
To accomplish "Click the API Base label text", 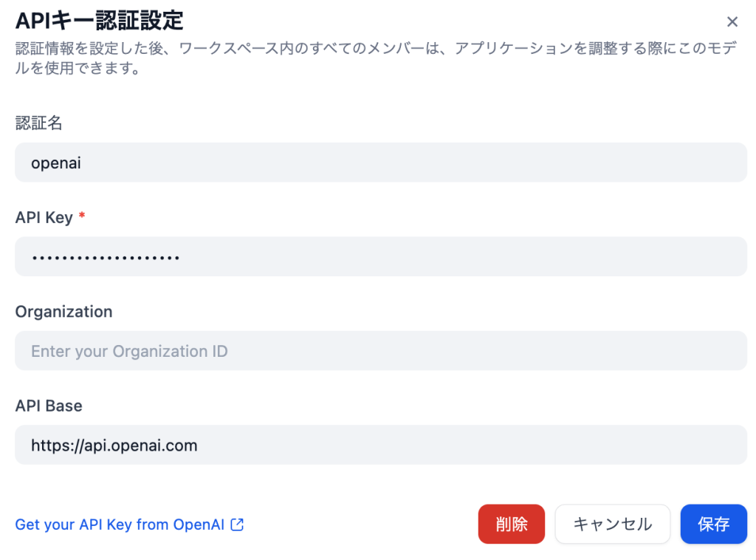I will 49,406.
